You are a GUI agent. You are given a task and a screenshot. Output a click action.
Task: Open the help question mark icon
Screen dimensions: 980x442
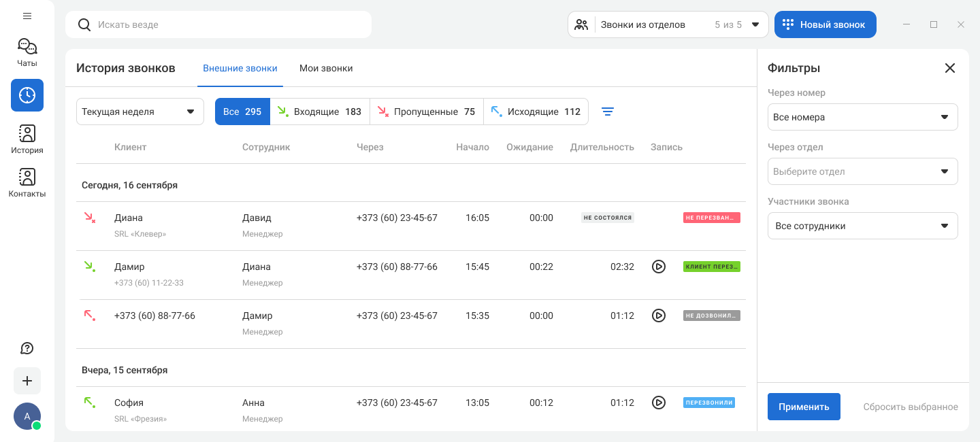point(27,348)
